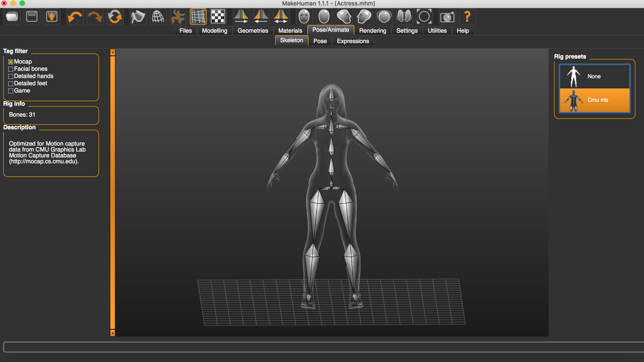The height and width of the screenshot is (362, 644).
Task: Click the orange question mark Help icon
Action: point(467,17)
